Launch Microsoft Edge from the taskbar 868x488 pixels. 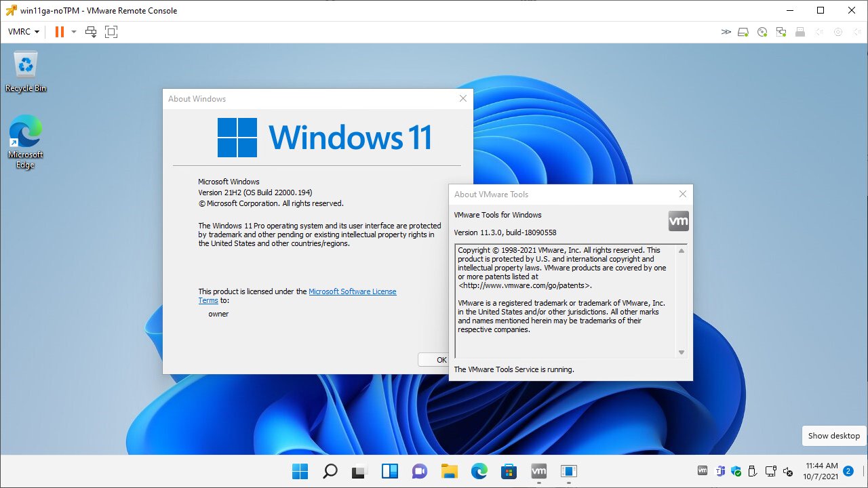click(479, 471)
